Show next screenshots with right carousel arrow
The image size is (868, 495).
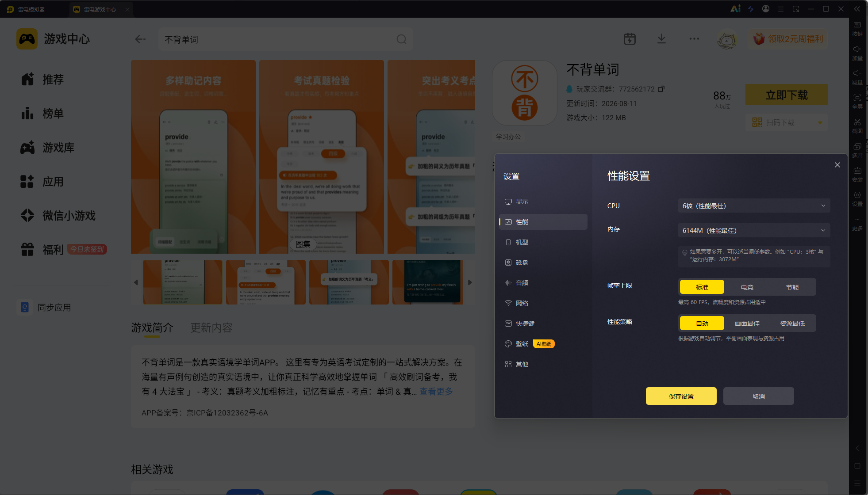[470, 282]
